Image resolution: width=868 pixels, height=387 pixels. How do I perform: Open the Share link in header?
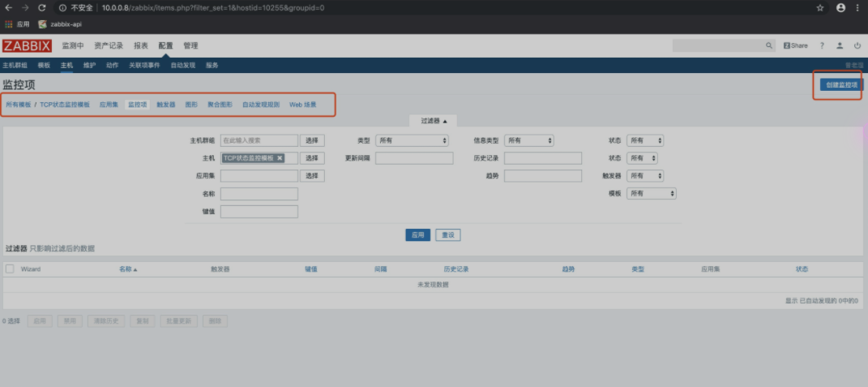[795, 45]
